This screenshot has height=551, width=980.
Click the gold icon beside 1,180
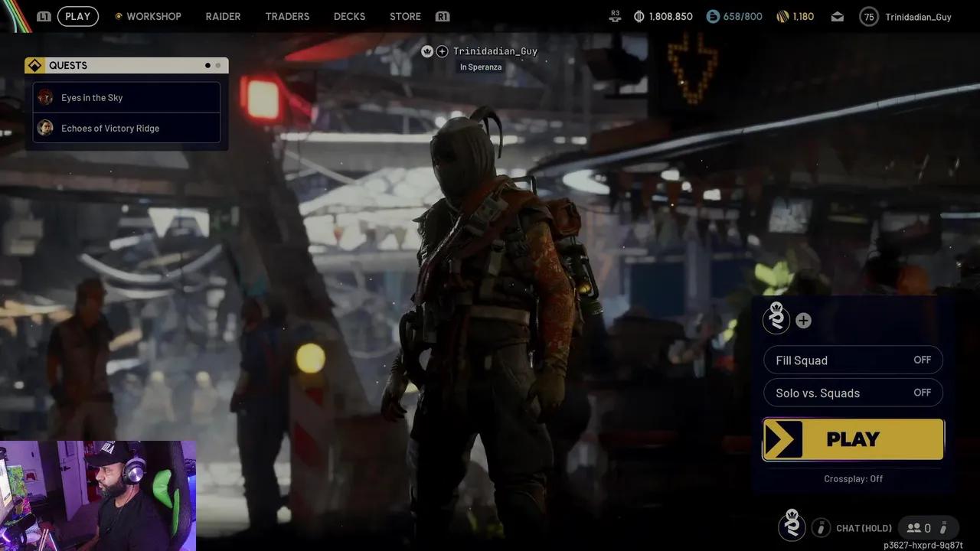[x=782, y=16]
